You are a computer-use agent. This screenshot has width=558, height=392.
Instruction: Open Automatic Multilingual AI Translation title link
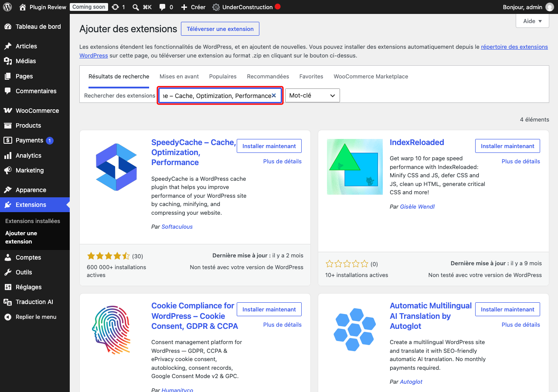431,316
